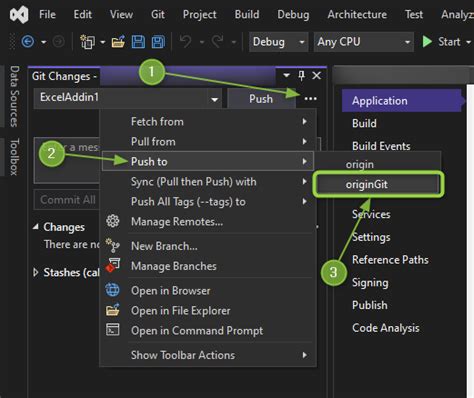This screenshot has width=474, height=398.
Task: Open the Test menu
Action: 414,15
